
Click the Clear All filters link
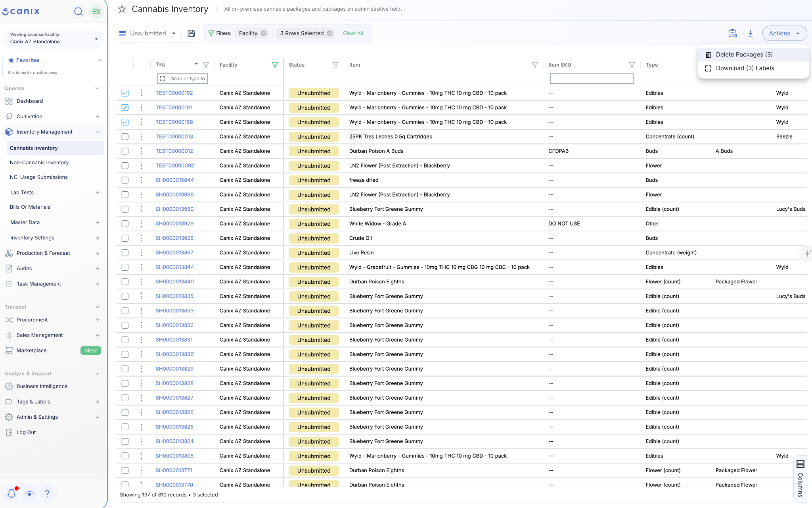tap(353, 33)
